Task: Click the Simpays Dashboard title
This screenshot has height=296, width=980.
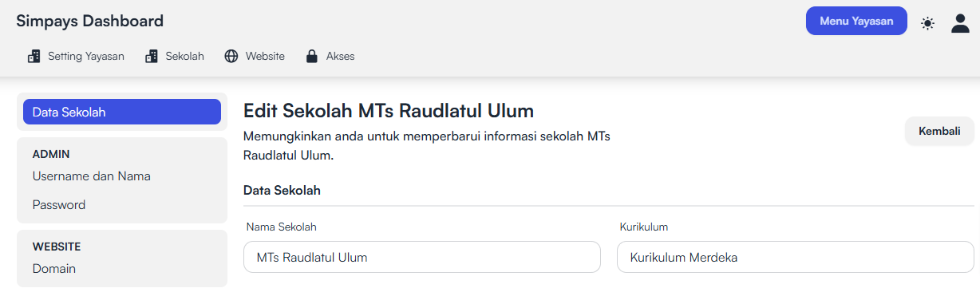Action: [90, 22]
